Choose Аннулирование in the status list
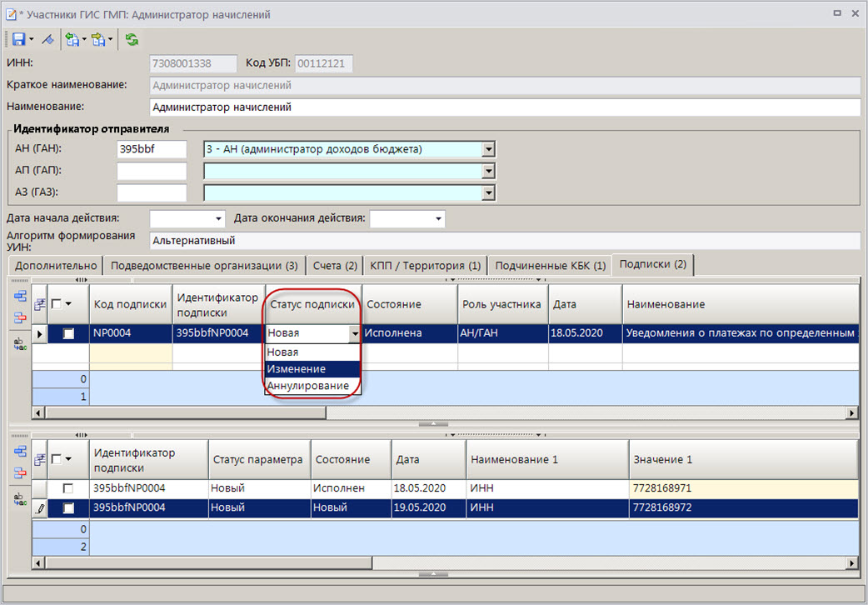Image resolution: width=868 pixels, height=605 pixels. tap(308, 386)
